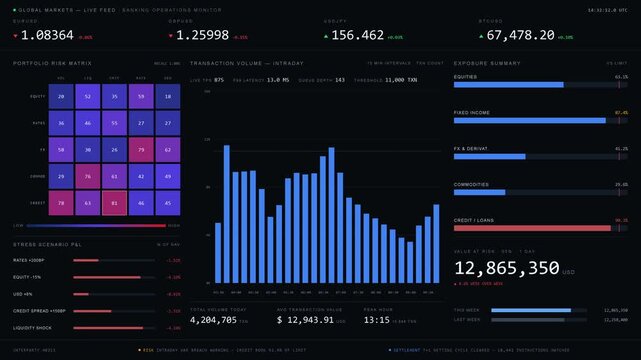Image resolution: width=641 pixels, height=360 pixels.
Task: Select the risk matrix cell showing 18
Action: point(168,96)
